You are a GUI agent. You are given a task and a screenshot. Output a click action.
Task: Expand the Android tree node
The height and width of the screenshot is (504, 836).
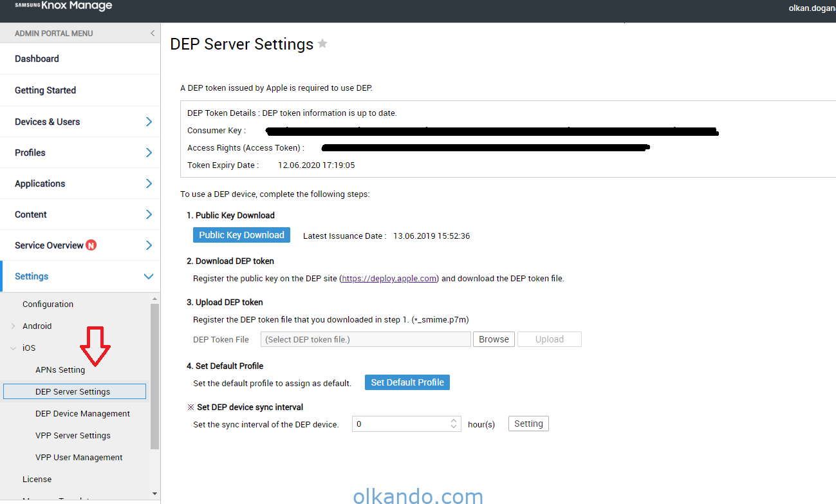13,326
